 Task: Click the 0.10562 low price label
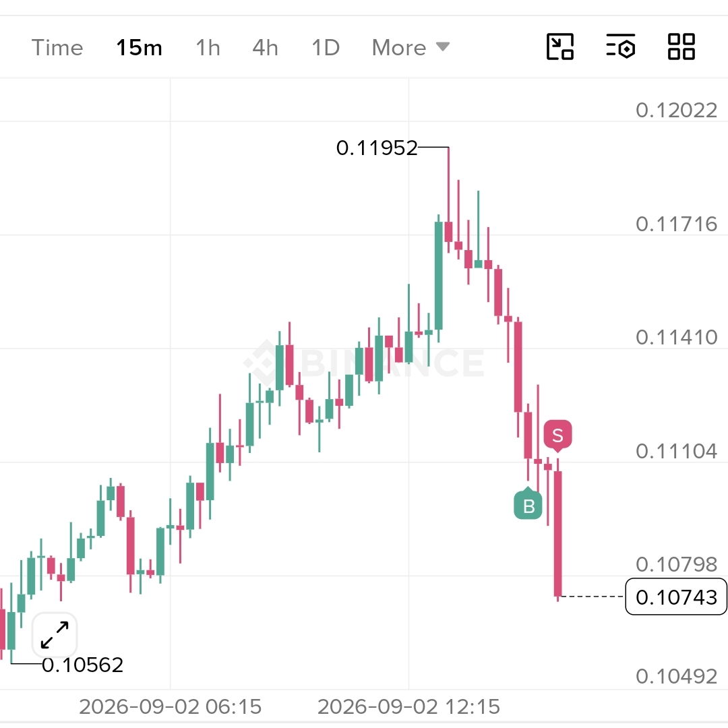pyautogui.click(x=83, y=665)
